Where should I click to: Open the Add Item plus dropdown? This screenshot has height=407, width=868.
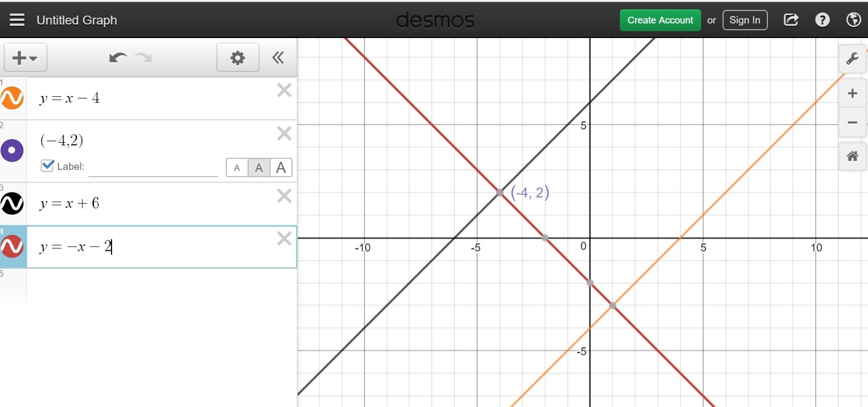(26, 57)
